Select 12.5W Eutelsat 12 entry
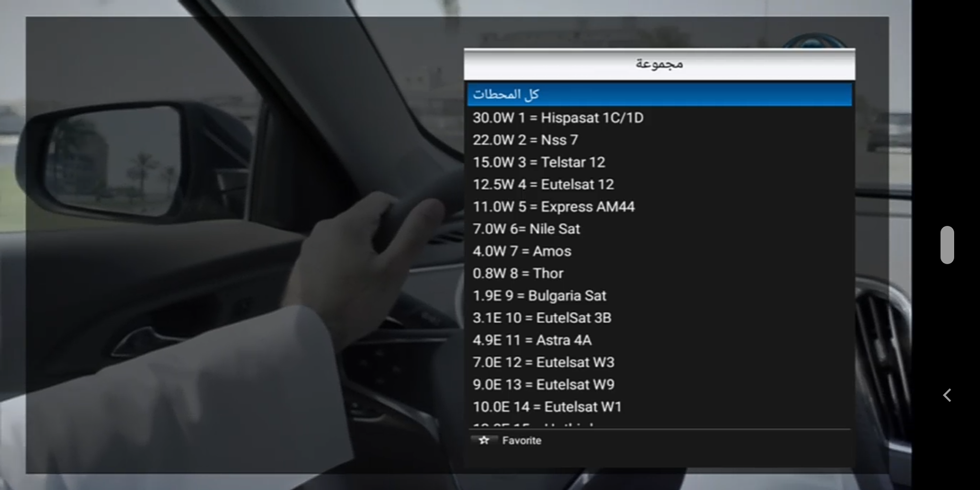Screen dimensions: 980x490 coord(543,184)
